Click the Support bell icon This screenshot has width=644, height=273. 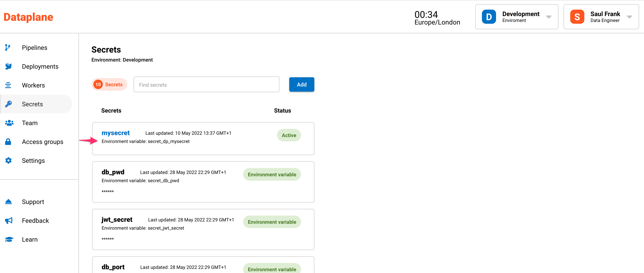(x=8, y=202)
